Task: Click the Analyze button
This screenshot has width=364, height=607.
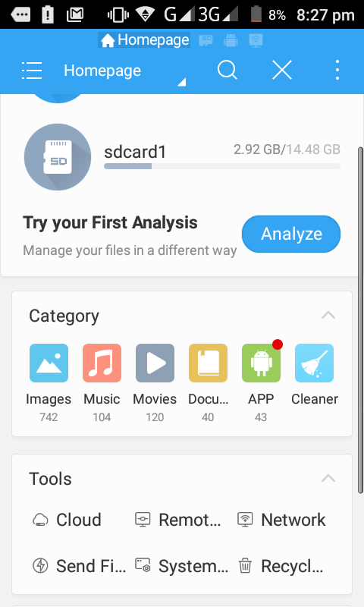Action: coord(291,234)
